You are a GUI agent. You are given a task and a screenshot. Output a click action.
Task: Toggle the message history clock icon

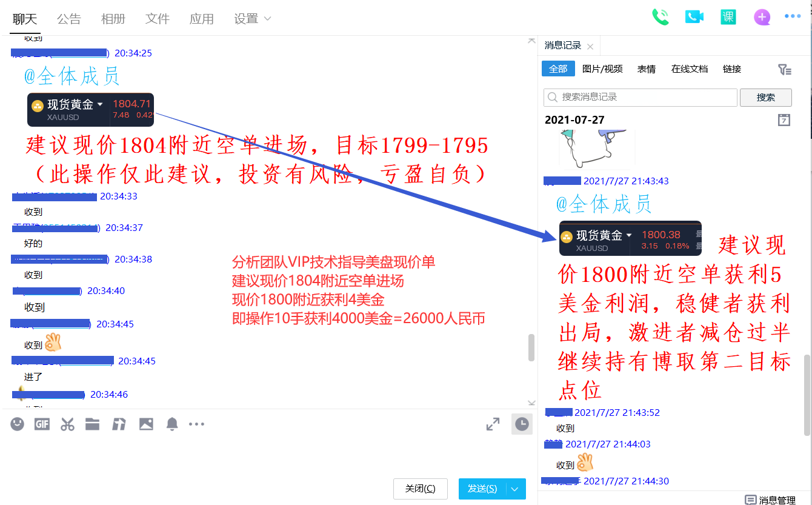click(522, 424)
